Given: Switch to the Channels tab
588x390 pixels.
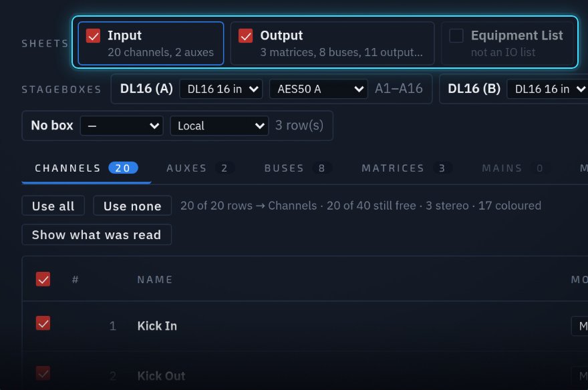Looking at the screenshot, I should click(x=86, y=168).
